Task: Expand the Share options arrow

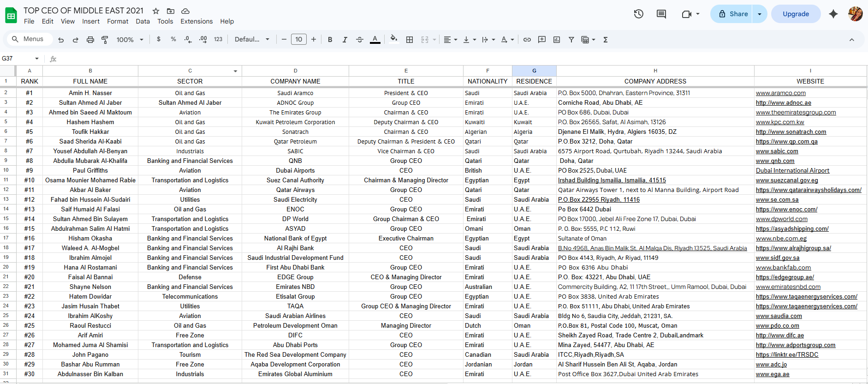Action: 760,14
